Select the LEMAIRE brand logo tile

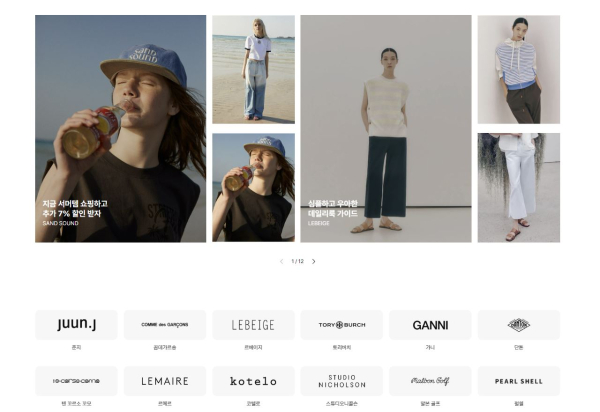coord(165,381)
